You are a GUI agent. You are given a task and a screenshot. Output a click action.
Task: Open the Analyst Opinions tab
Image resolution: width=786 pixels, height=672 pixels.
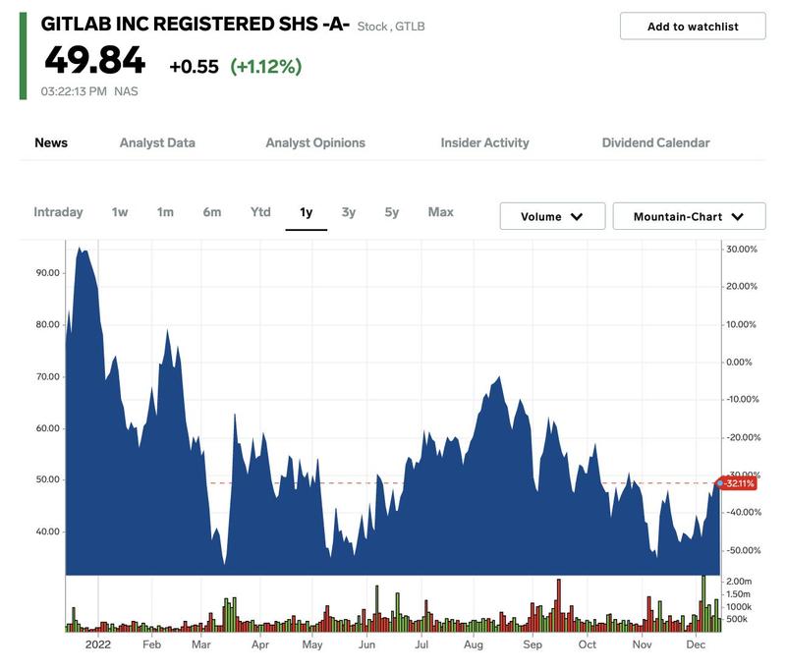click(x=315, y=142)
